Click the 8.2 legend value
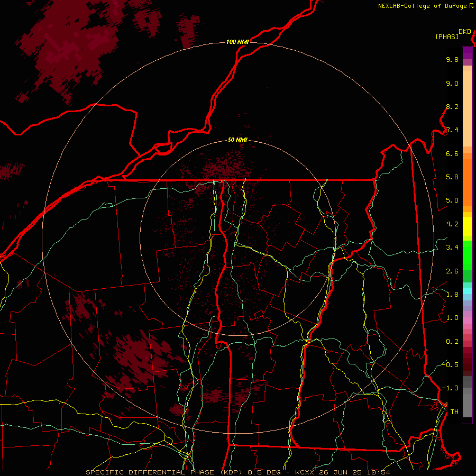 (452, 106)
